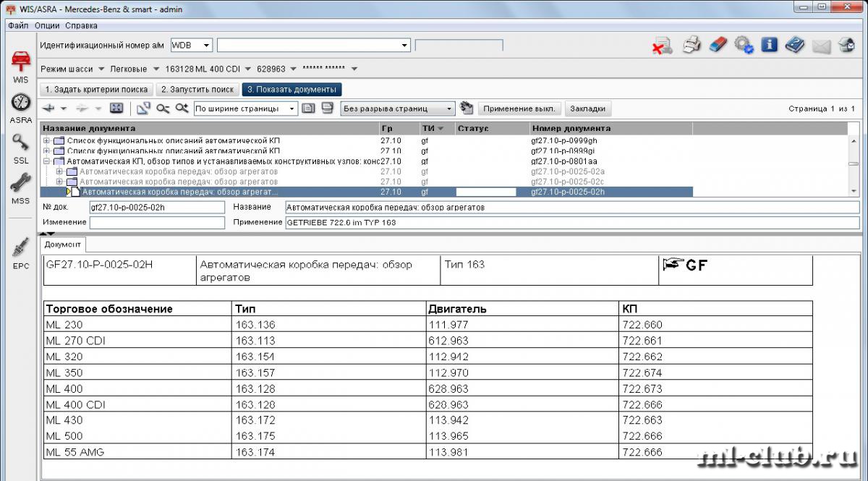Viewport: 868px width, 481px height.
Task: Open the back arrow history dropdown
Action: pos(64,108)
